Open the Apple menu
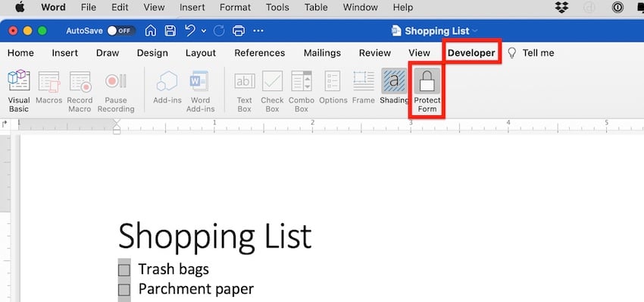Screen dimensions: 644x302 [20, 8]
